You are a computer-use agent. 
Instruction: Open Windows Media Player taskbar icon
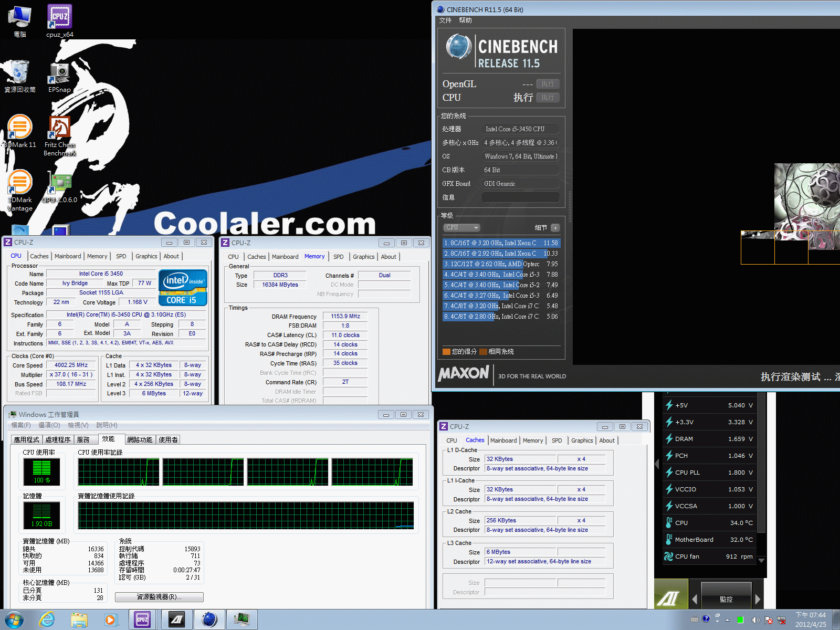pyautogui.click(x=110, y=620)
